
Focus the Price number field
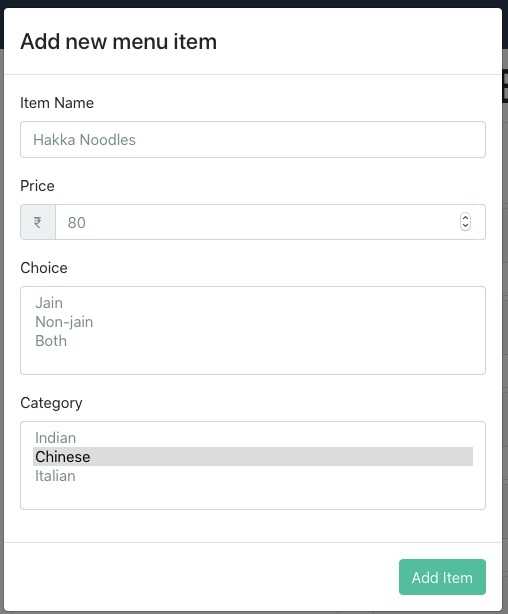click(x=270, y=222)
